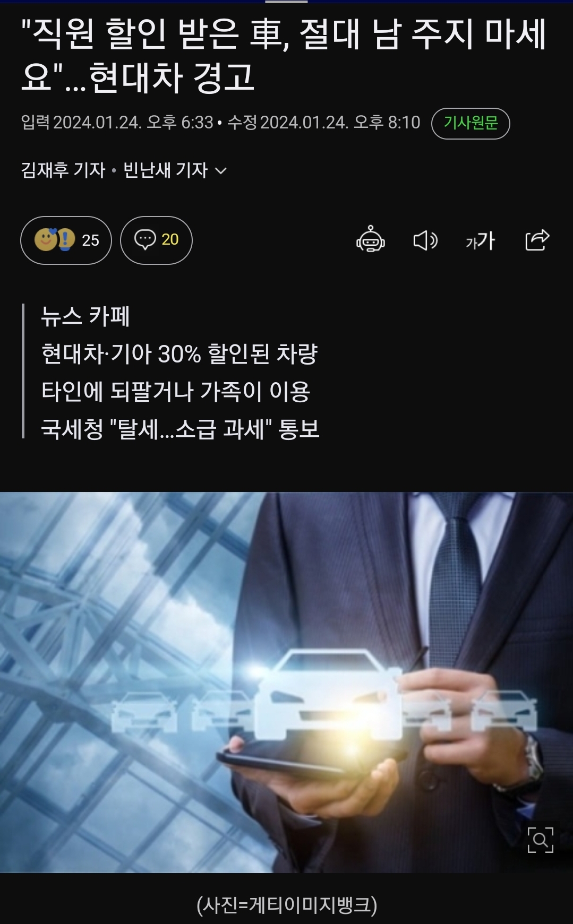Tap the exclamation mark reaction emoji
Image resolution: width=573 pixels, height=924 pixels.
tap(66, 240)
